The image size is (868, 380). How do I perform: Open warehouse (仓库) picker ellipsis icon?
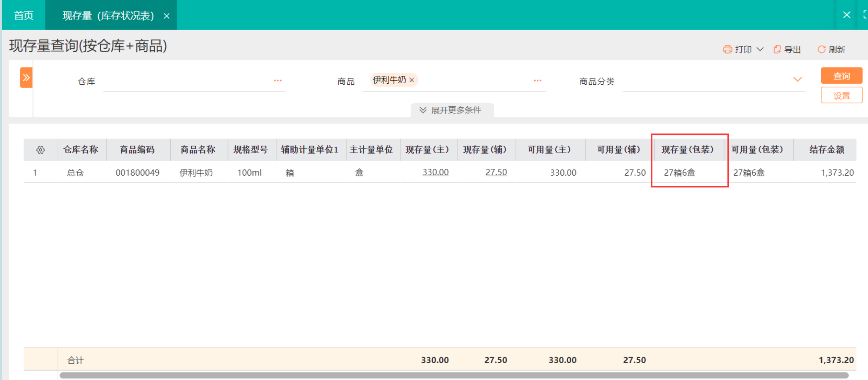[278, 80]
